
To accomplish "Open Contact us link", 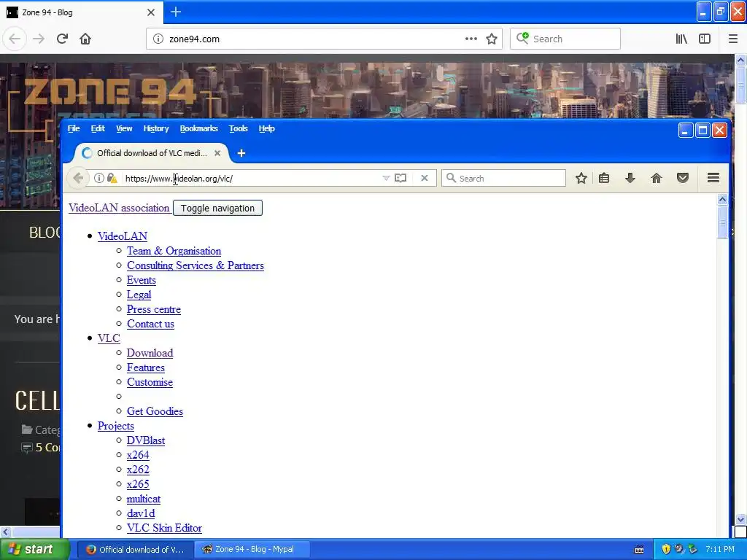I will (x=150, y=324).
